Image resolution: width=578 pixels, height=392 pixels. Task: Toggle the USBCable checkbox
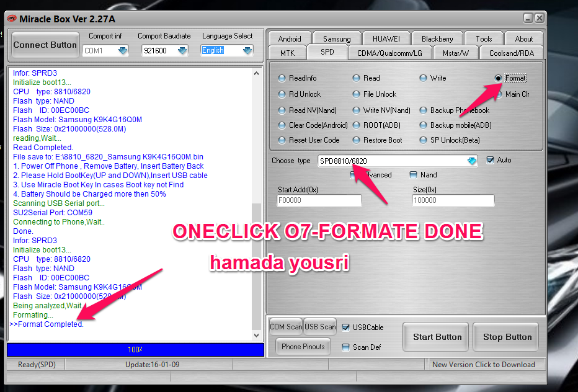(x=346, y=327)
